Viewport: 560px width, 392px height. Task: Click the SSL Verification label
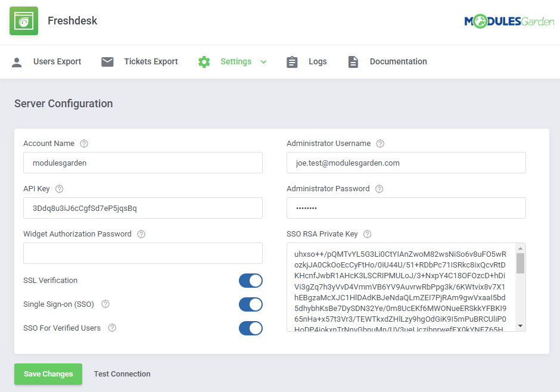tap(51, 281)
